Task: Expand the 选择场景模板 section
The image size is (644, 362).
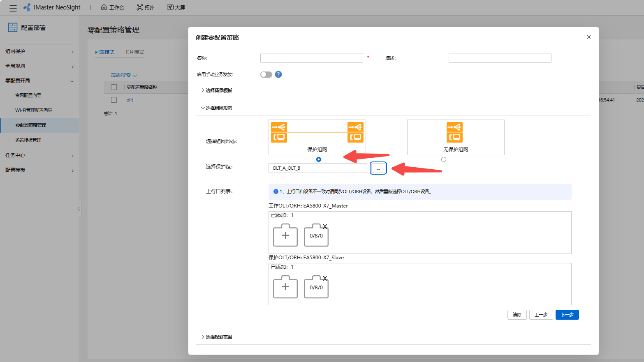Action: point(216,90)
